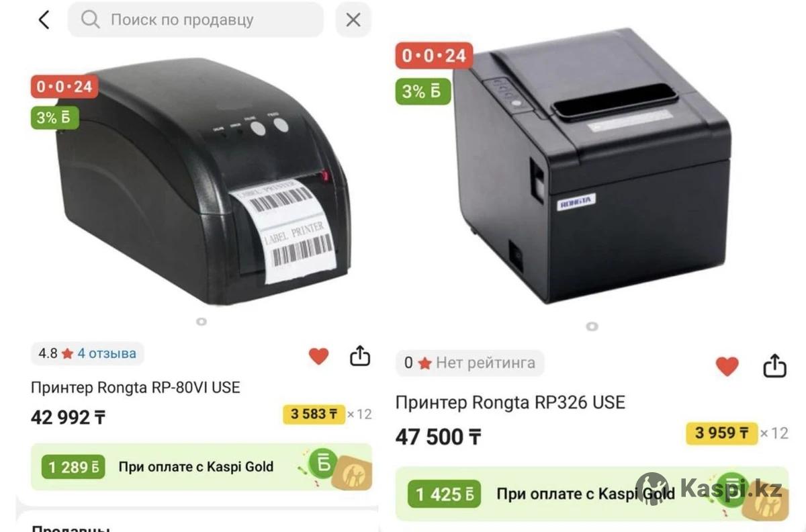Open the 1 425 Б Kaspi Gold bonus banner
Screen dimensions: 806x532
[591, 494]
